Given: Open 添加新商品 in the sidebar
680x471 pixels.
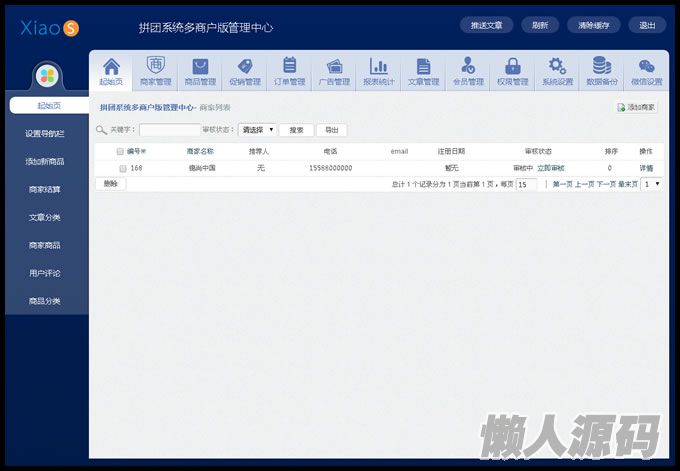Looking at the screenshot, I should point(45,161).
